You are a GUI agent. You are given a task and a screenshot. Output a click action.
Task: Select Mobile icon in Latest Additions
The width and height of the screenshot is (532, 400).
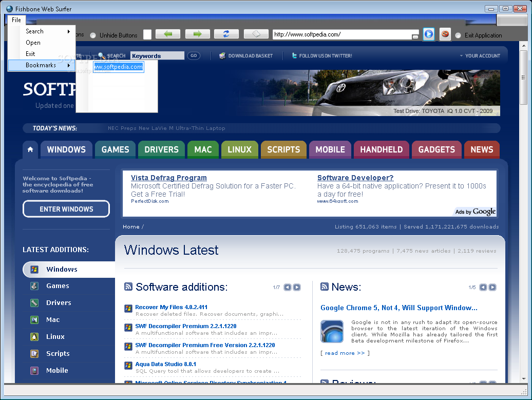(34, 371)
